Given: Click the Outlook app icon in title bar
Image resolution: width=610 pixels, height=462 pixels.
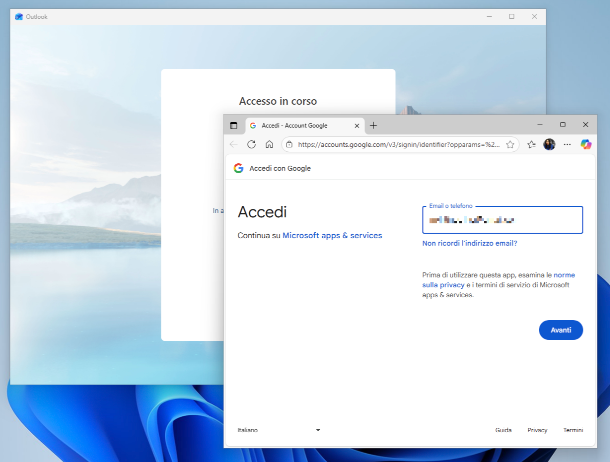Looking at the screenshot, I should [19, 17].
